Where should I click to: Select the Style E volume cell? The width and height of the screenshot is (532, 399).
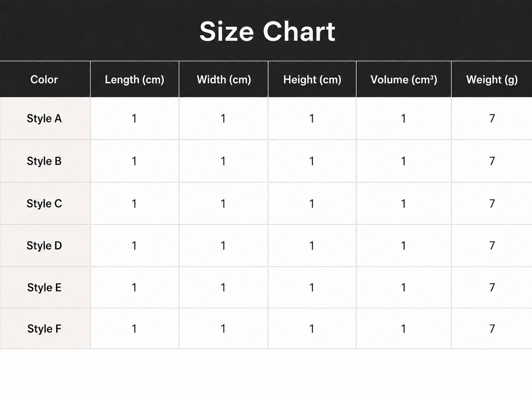coord(404,288)
